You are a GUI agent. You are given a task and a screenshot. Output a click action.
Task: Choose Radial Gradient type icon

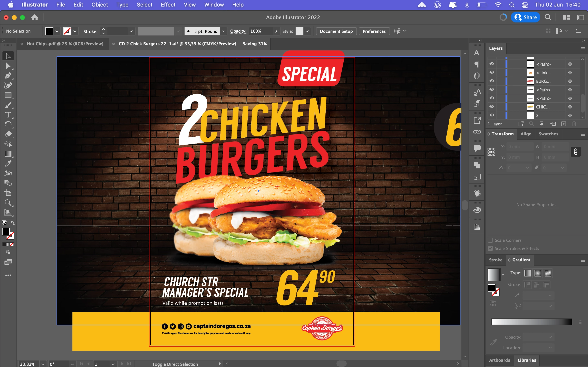coord(538,273)
